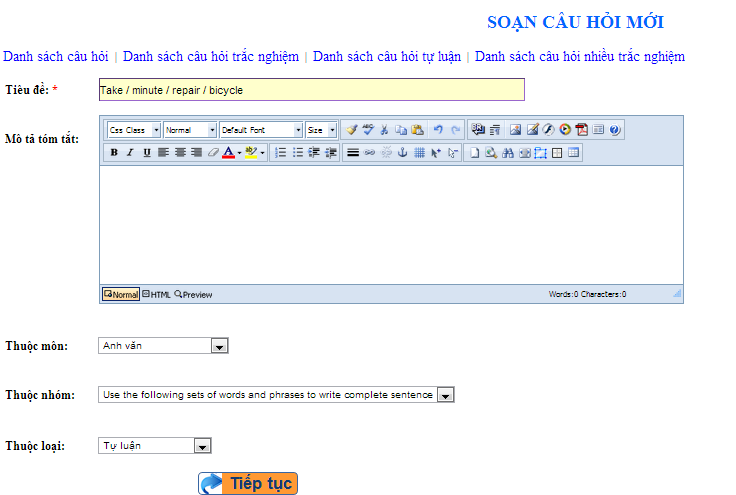Open Danh sách câu hỏi link
736x495 pixels.
click(x=55, y=57)
